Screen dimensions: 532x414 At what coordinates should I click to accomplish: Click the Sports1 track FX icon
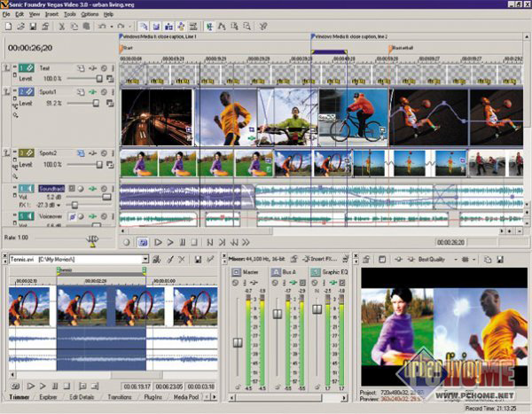point(92,92)
